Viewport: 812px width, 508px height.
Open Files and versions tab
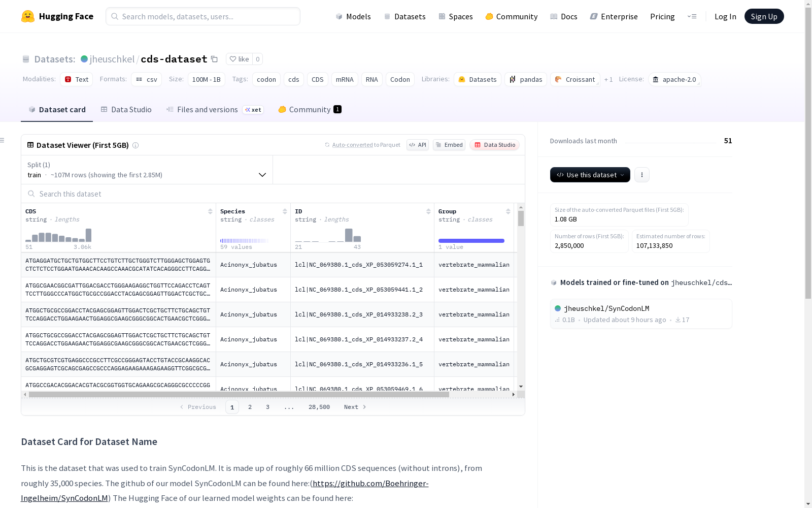tap(215, 110)
